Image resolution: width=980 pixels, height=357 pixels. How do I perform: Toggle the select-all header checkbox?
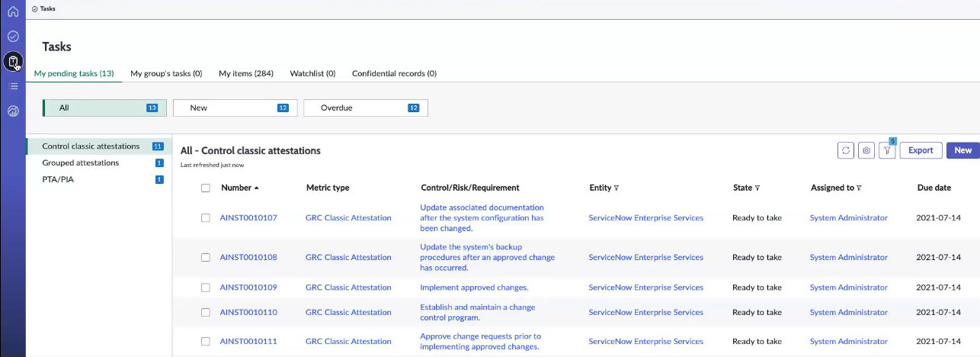coord(206,188)
